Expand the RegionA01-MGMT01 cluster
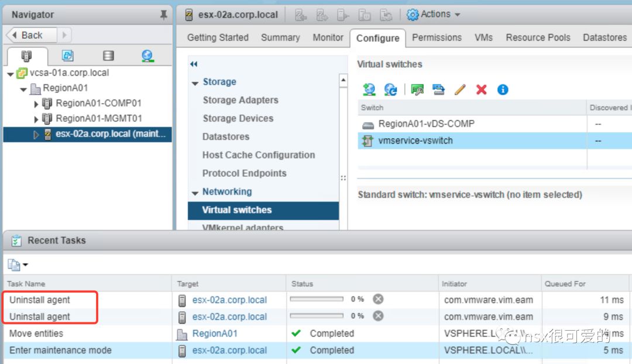632x364 pixels. [x=36, y=120]
